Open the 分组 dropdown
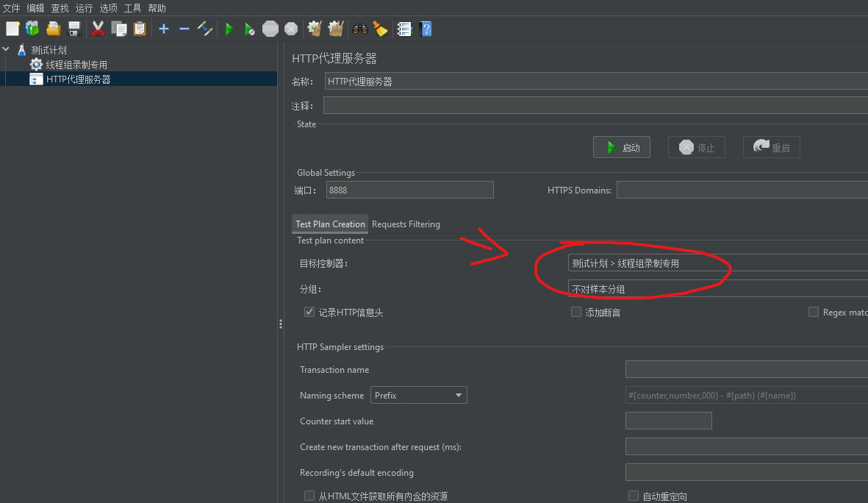 [718, 288]
